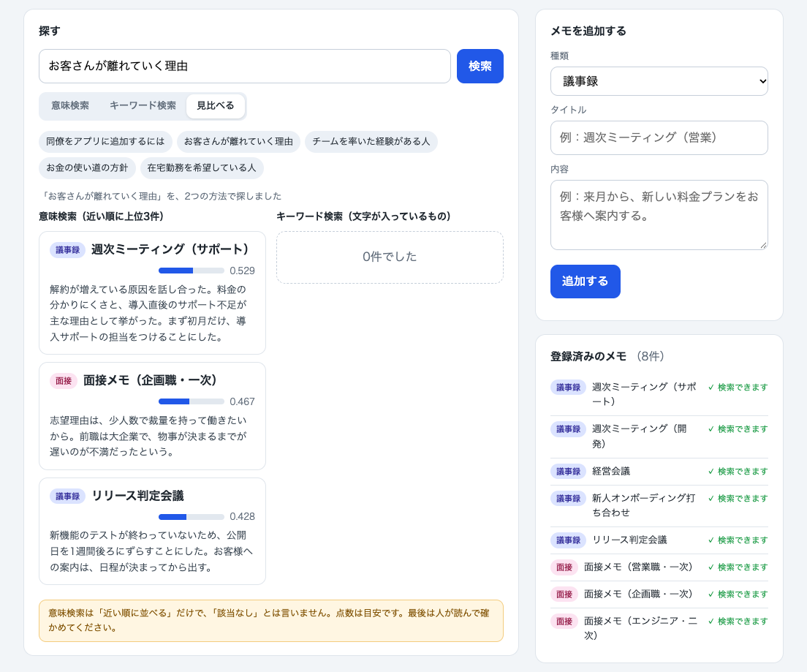Click score bar showing 0.529
This screenshot has height=672, width=807.
192,271
